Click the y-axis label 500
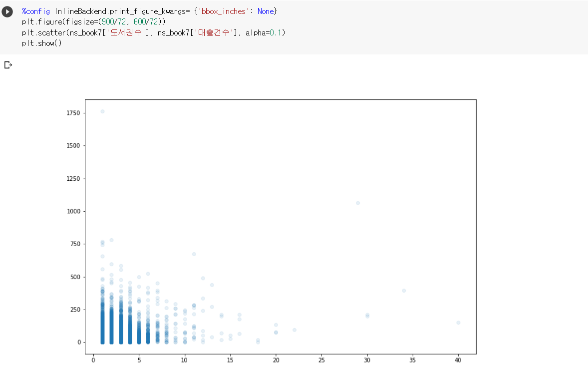This screenshot has height=380, width=588. pos(75,277)
